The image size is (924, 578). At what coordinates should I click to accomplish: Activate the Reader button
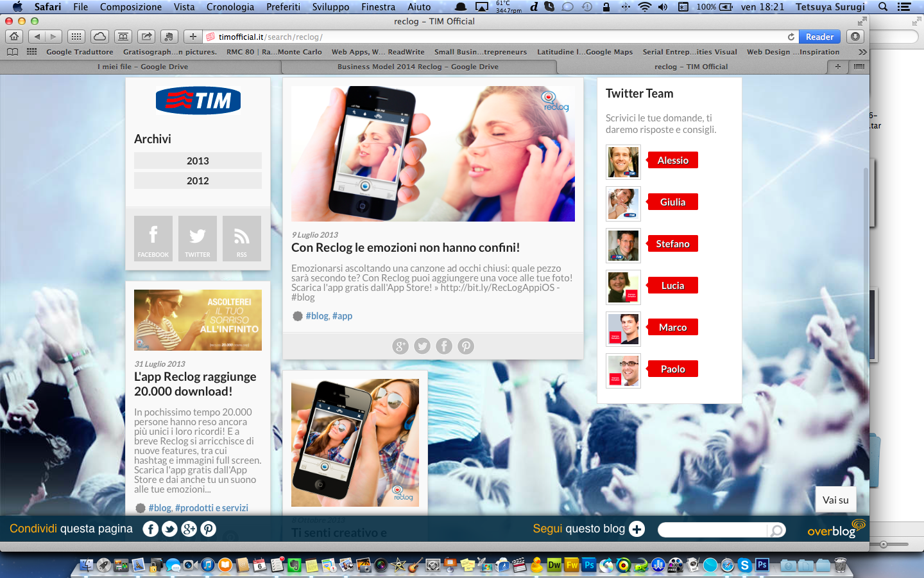coord(819,37)
